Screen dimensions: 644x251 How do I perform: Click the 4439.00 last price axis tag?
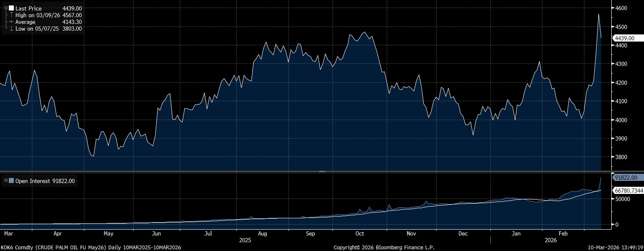[x=624, y=38]
